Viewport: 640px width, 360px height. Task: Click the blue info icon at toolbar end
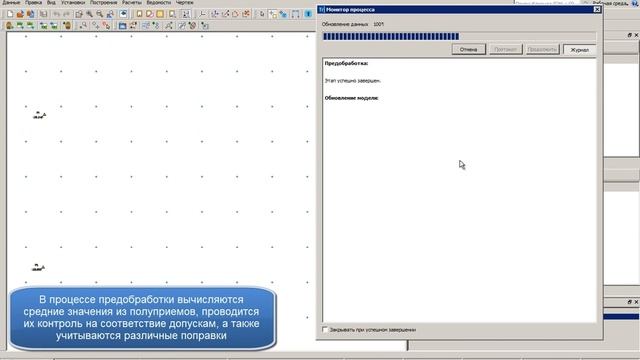click(x=309, y=14)
